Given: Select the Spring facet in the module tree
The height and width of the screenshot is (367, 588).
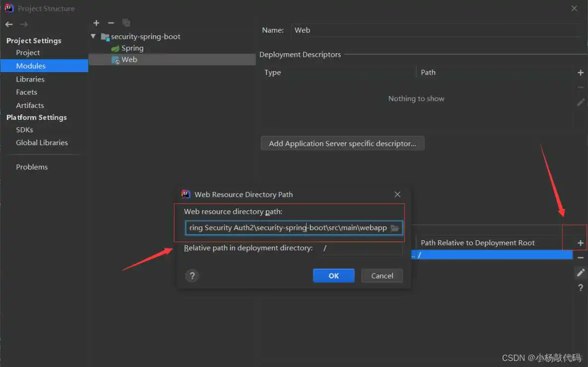Looking at the screenshot, I should [132, 48].
